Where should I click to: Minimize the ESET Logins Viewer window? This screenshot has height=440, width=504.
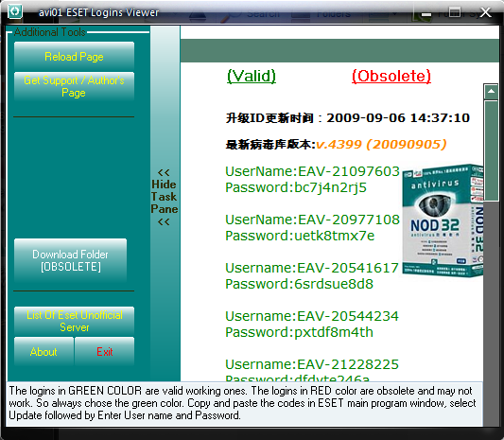tap(426, 13)
